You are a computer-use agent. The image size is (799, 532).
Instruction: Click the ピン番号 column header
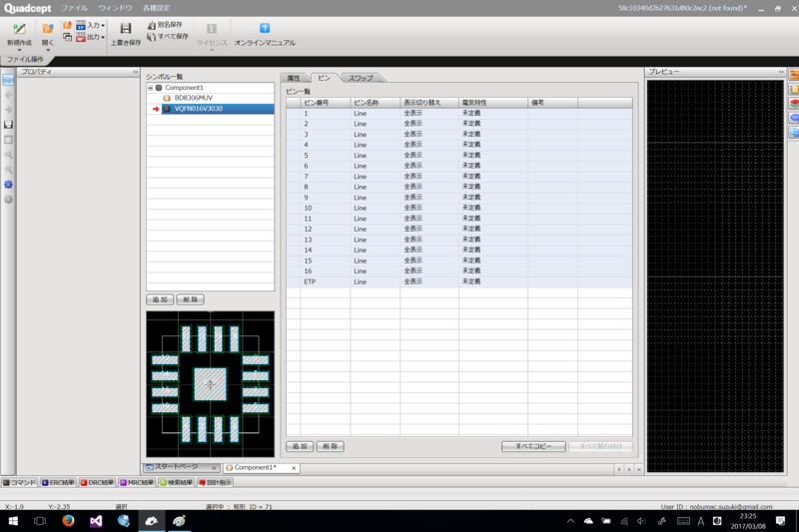(x=326, y=103)
